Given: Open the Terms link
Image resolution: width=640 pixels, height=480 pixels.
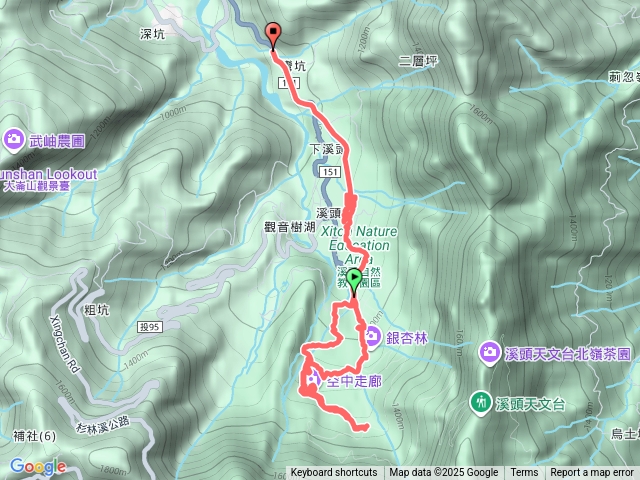Looking at the screenshot, I should click(x=524, y=473).
